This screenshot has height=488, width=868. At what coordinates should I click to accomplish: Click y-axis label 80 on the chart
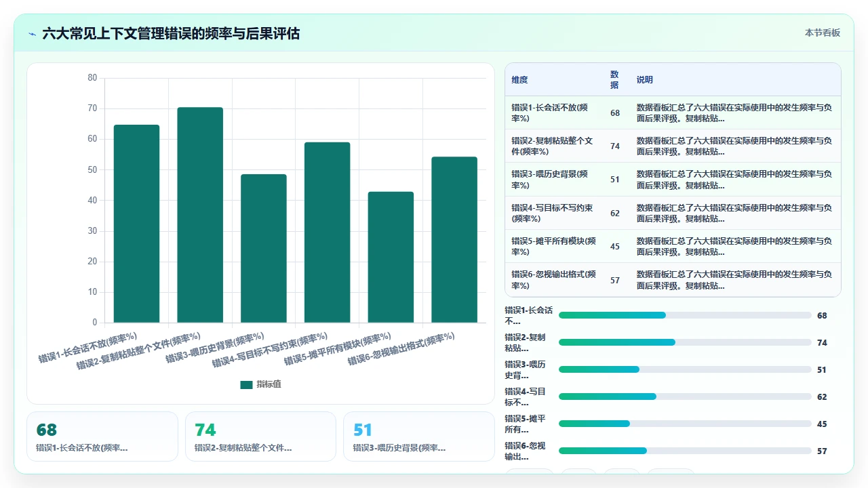(x=92, y=78)
